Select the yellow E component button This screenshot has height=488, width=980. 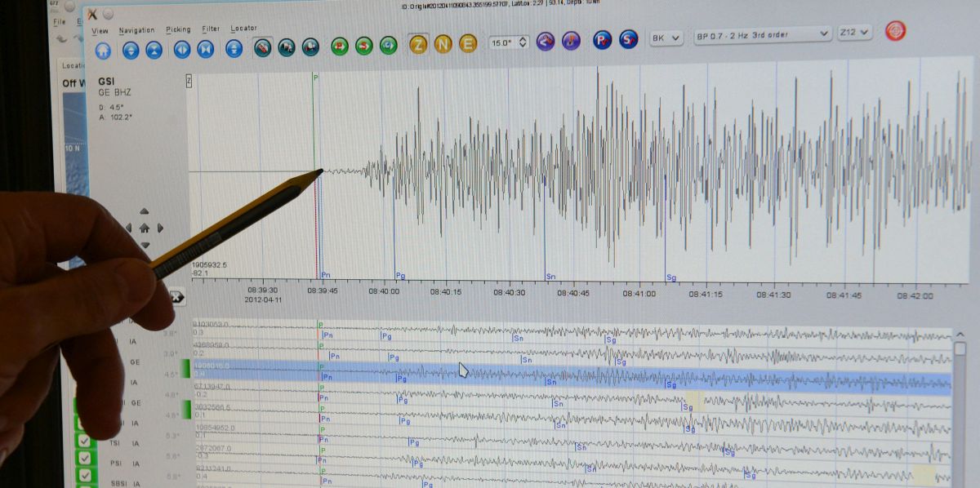pyautogui.click(x=468, y=44)
